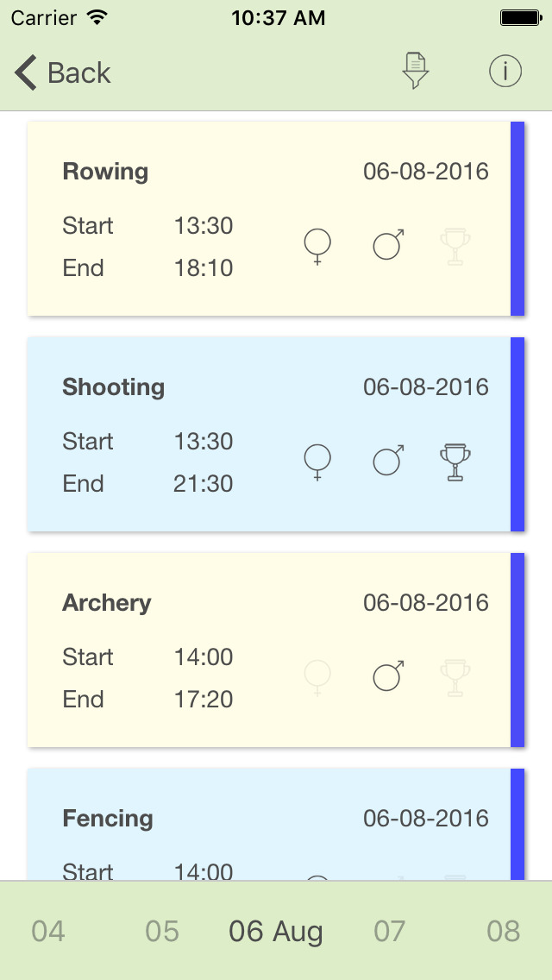552x980 pixels.
Task: Tap the faded female symbol on Archery
Action: click(317, 677)
